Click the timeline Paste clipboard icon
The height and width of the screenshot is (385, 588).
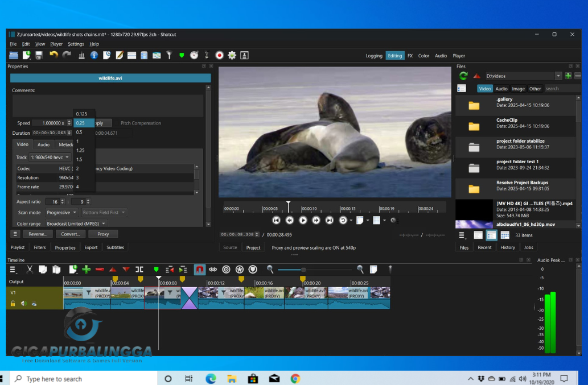pos(56,270)
